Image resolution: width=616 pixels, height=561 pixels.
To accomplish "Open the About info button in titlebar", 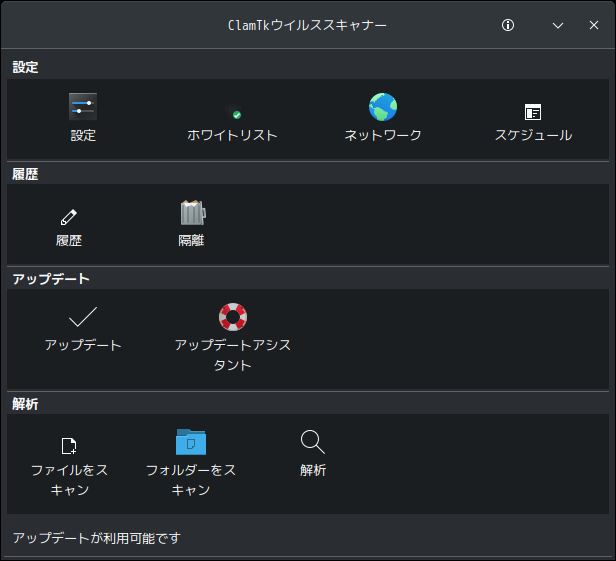I will pyautogui.click(x=508, y=25).
